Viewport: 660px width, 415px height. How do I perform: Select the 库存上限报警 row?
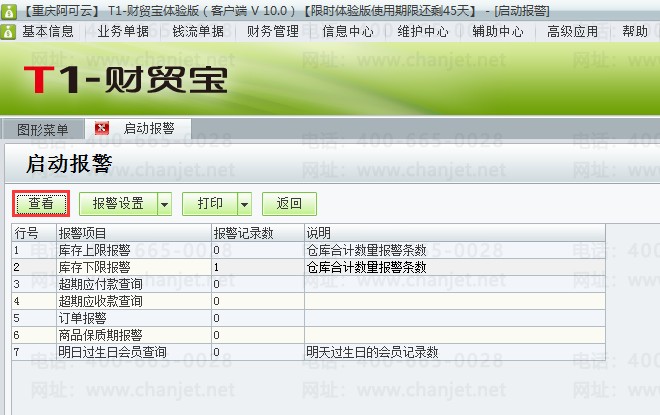click(309, 250)
